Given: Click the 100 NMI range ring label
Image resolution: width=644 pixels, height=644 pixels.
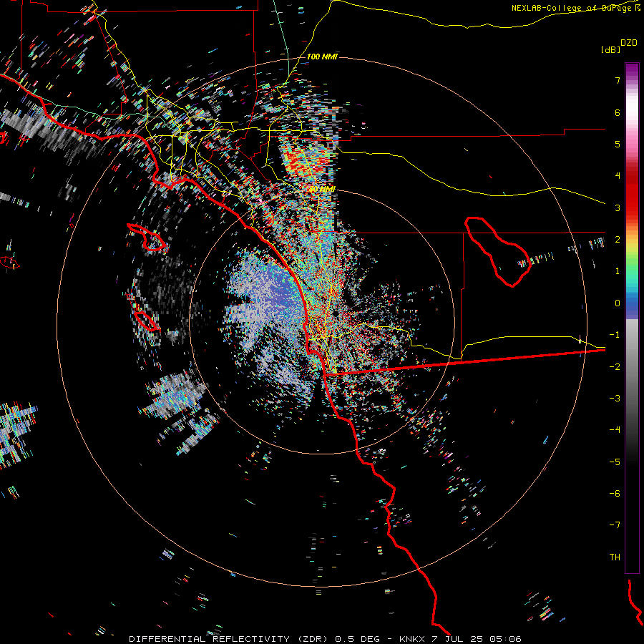Looking at the screenshot, I should coord(322,57).
